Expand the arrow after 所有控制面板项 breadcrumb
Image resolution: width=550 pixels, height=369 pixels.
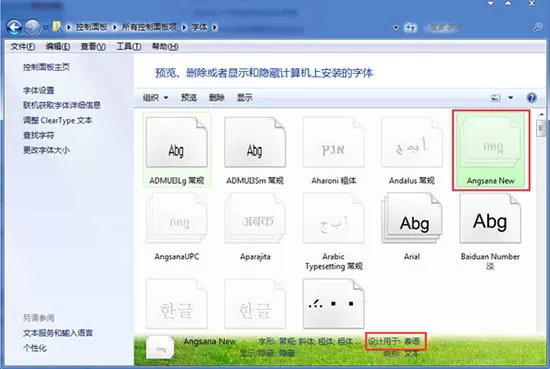coord(184,27)
